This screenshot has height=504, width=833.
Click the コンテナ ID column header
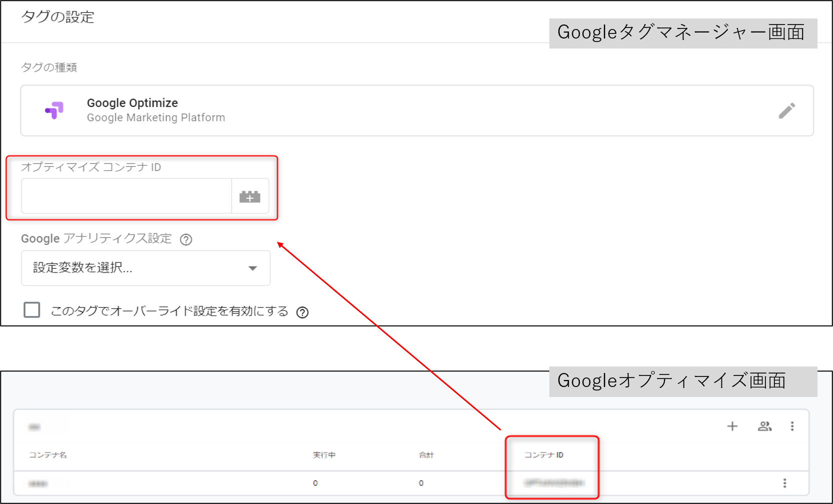pyautogui.click(x=543, y=455)
